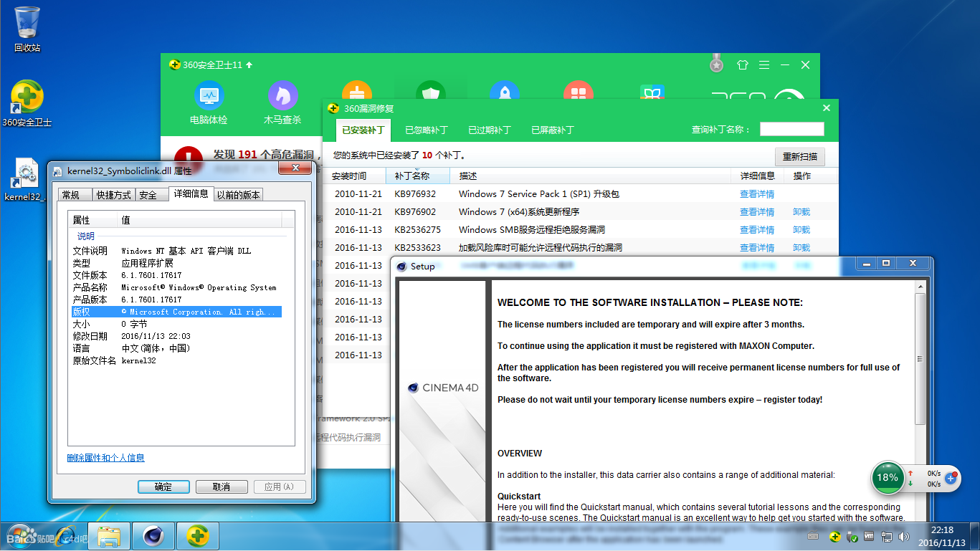
Task: Click the medal icon in 360 title bar
Action: click(716, 64)
